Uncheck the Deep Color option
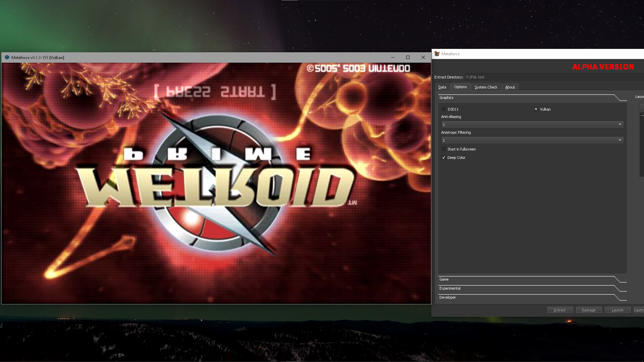644x362 pixels. 444,158
